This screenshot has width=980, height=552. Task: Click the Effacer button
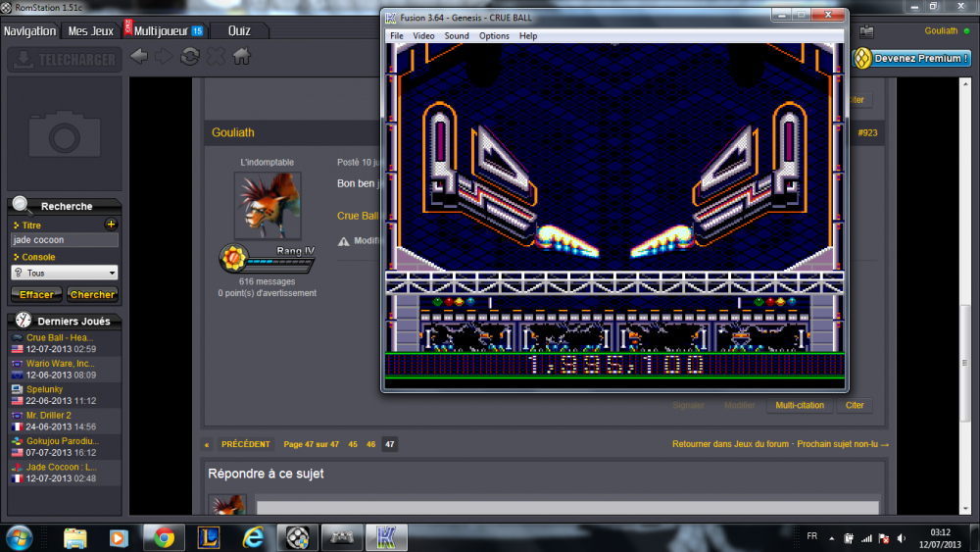[36, 294]
